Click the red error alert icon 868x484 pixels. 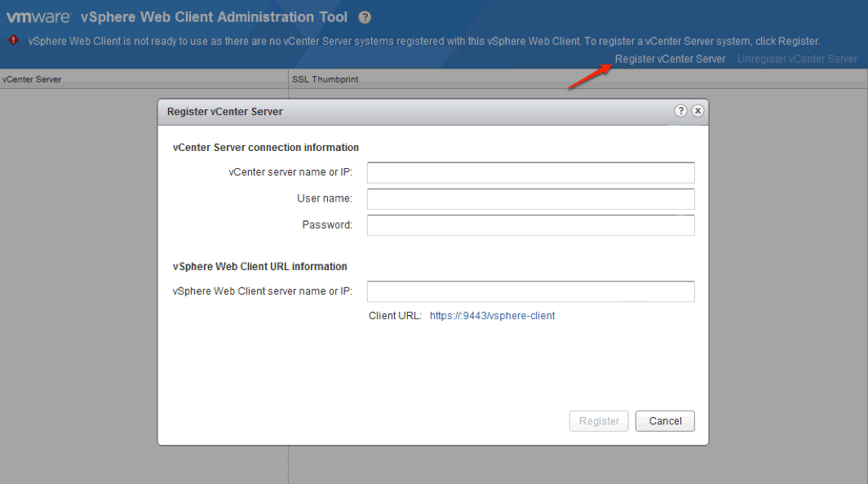point(13,40)
